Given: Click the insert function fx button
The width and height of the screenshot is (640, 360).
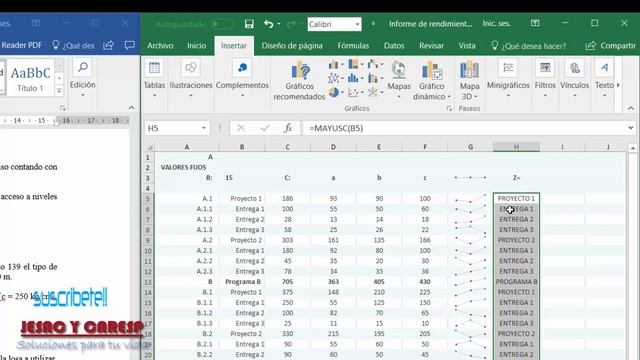Looking at the screenshot, I should [288, 128].
